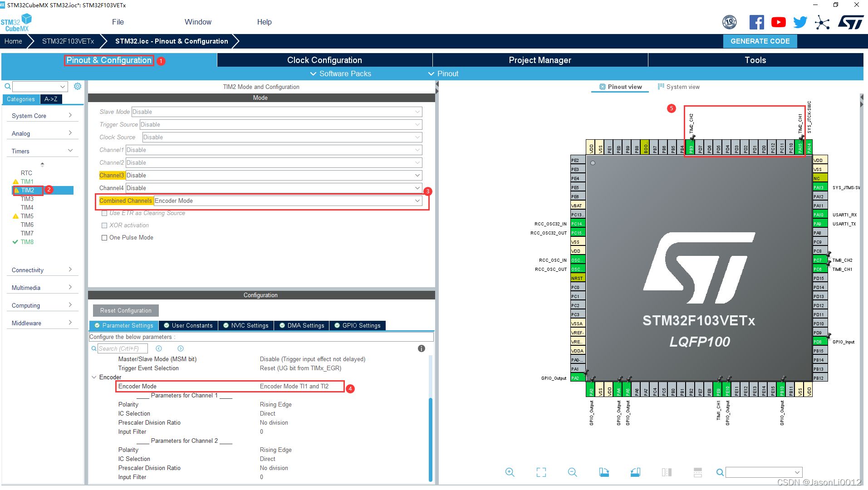Switch to System view
This screenshot has height=490, width=868.
point(679,87)
